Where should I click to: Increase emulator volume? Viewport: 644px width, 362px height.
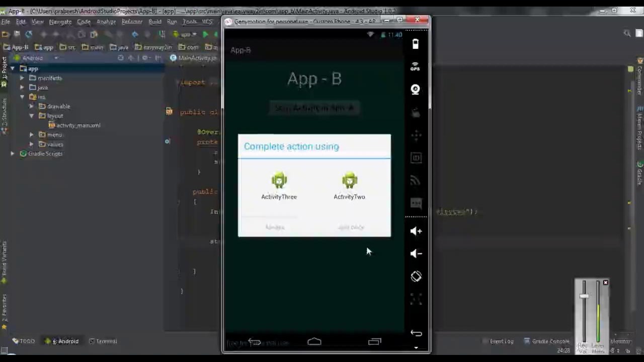point(416,231)
